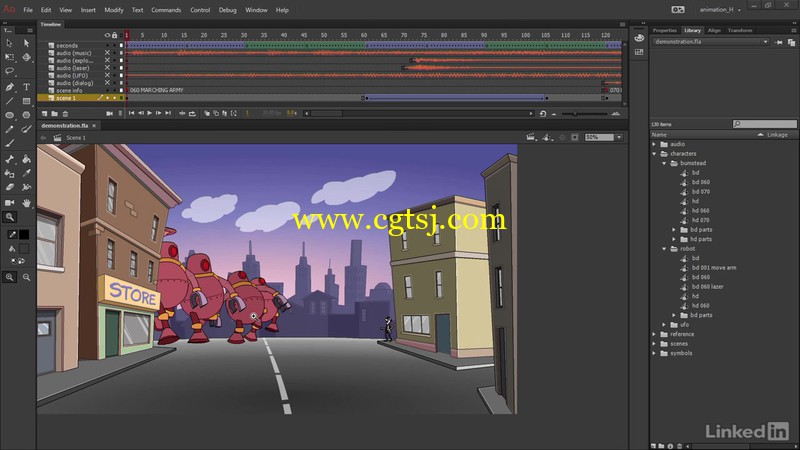Unhide the audio (explo...) layer
The image size is (800, 450).
coord(107,60)
